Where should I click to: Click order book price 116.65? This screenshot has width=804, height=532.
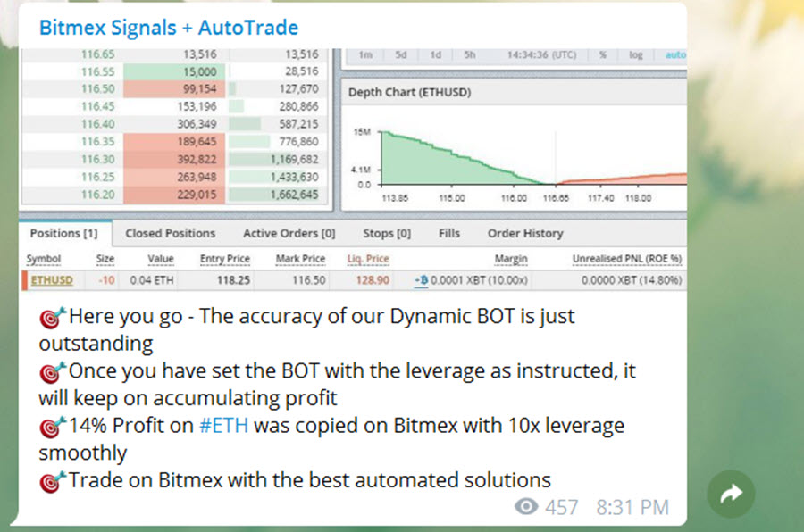[98, 54]
